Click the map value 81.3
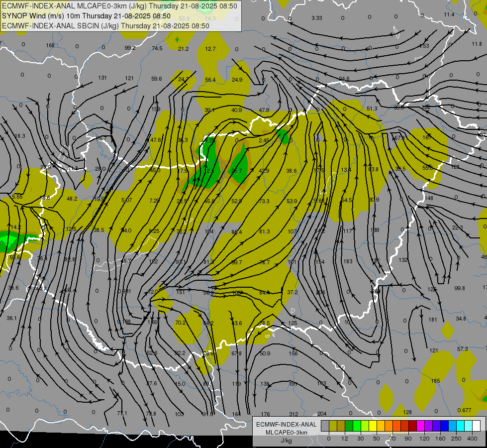This screenshot has height=448, width=487. pyautogui.click(x=264, y=231)
